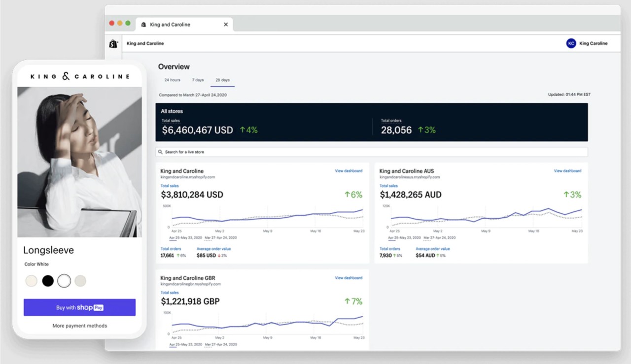The height and width of the screenshot is (364, 631).
Task: Open the KC account avatar menu
Action: 571,43
